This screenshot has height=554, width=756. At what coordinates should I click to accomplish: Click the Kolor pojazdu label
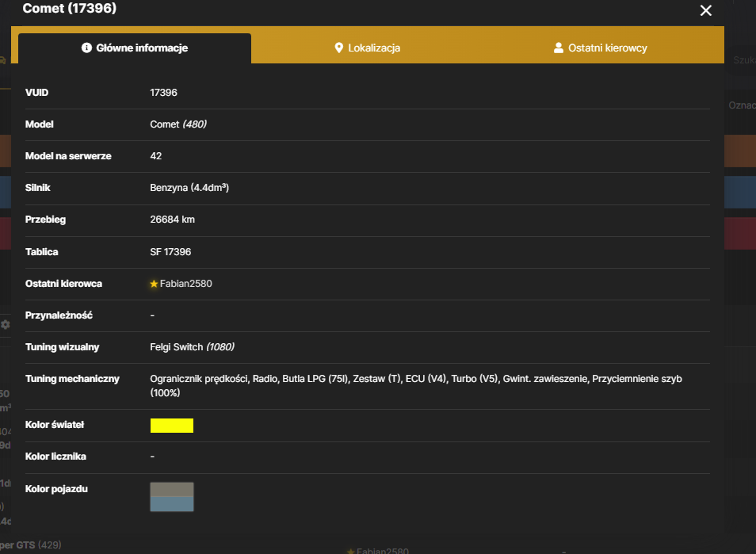[56, 489]
